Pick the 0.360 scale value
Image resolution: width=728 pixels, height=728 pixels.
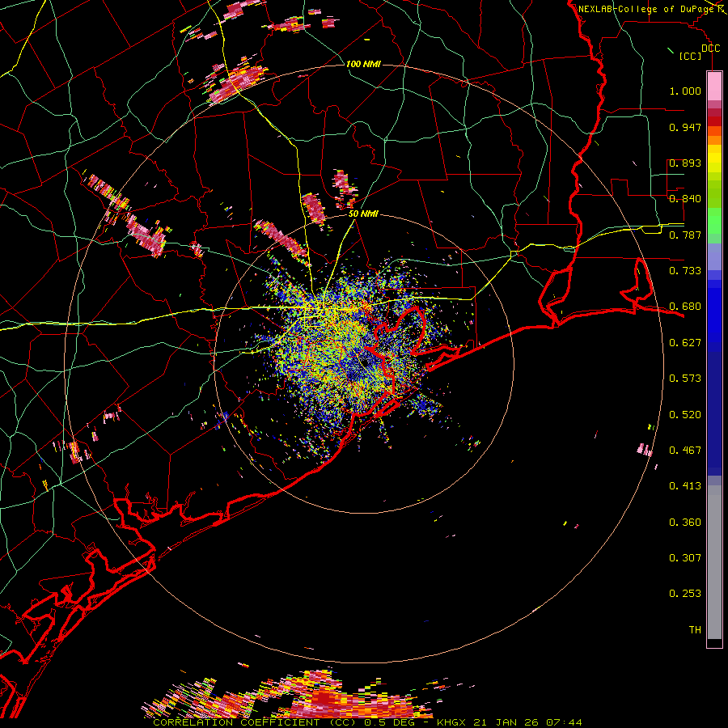[x=685, y=523]
